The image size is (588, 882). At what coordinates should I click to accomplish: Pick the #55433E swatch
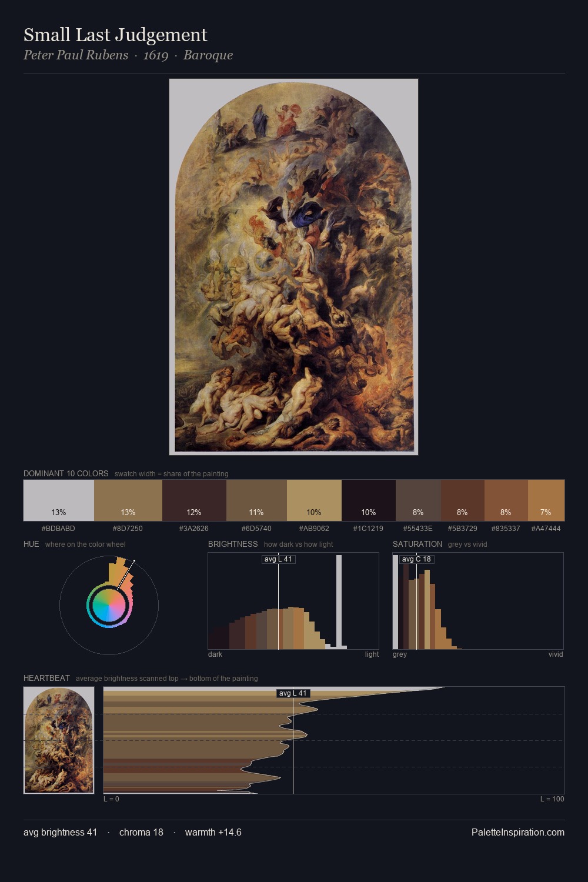pos(418,500)
